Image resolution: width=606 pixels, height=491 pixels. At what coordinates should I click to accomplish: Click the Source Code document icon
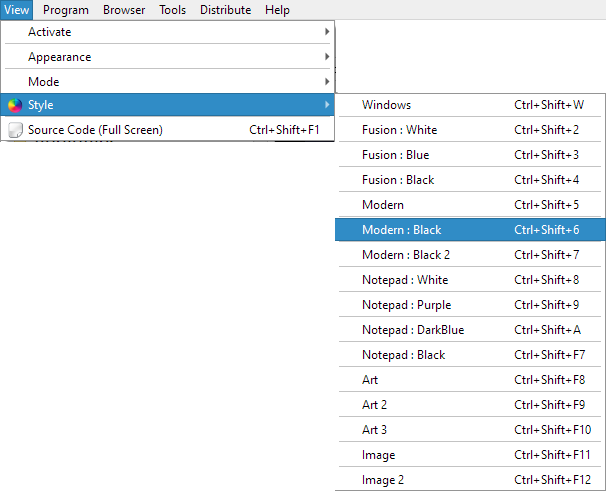coord(15,130)
